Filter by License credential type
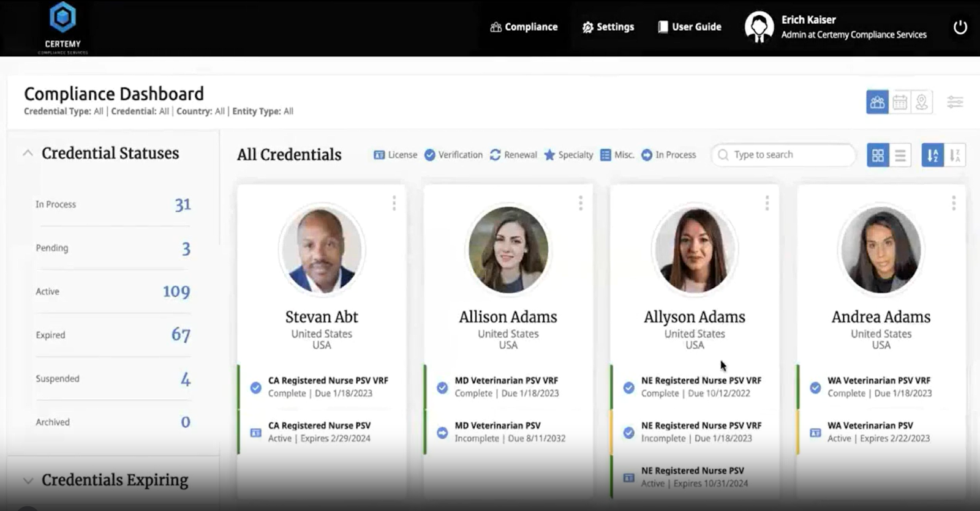 coord(395,155)
